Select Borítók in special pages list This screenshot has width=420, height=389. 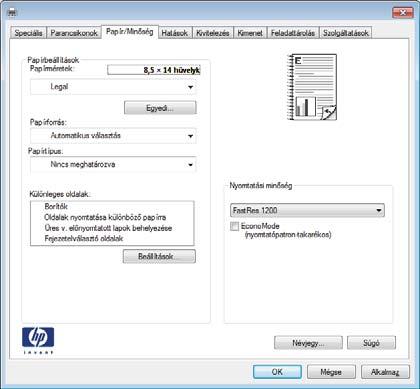(x=56, y=206)
